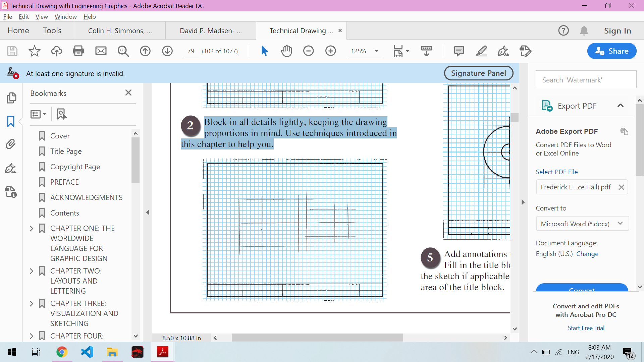The height and width of the screenshot is (362, 644).
Task: Click the Add bookmark icon
Action: [61, 114]
